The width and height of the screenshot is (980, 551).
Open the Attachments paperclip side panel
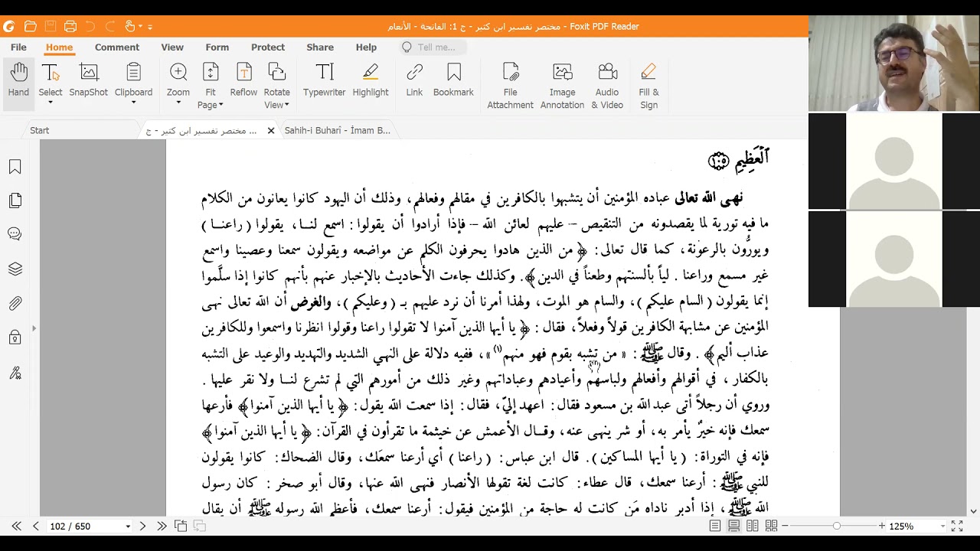(x=15, y=303)
